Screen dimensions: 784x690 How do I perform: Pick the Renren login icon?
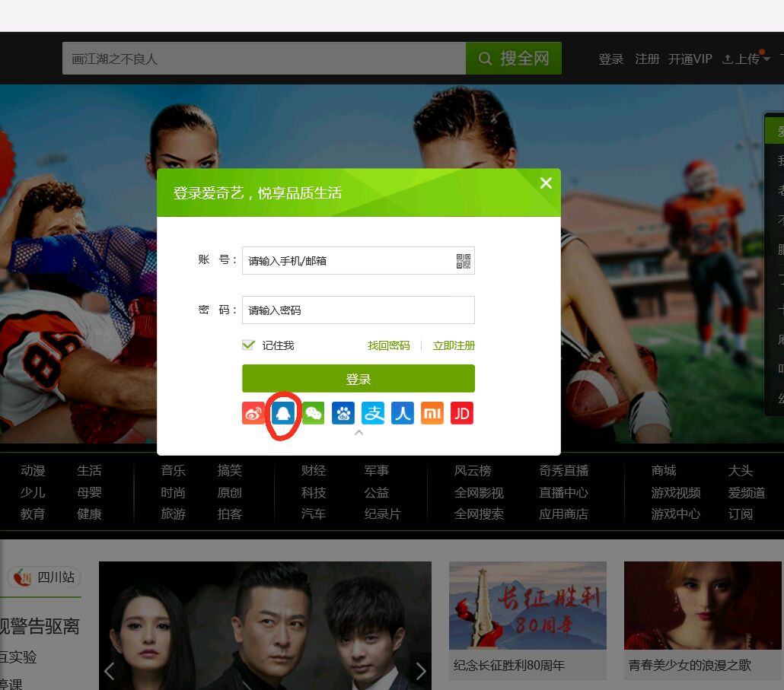[403, 413]
